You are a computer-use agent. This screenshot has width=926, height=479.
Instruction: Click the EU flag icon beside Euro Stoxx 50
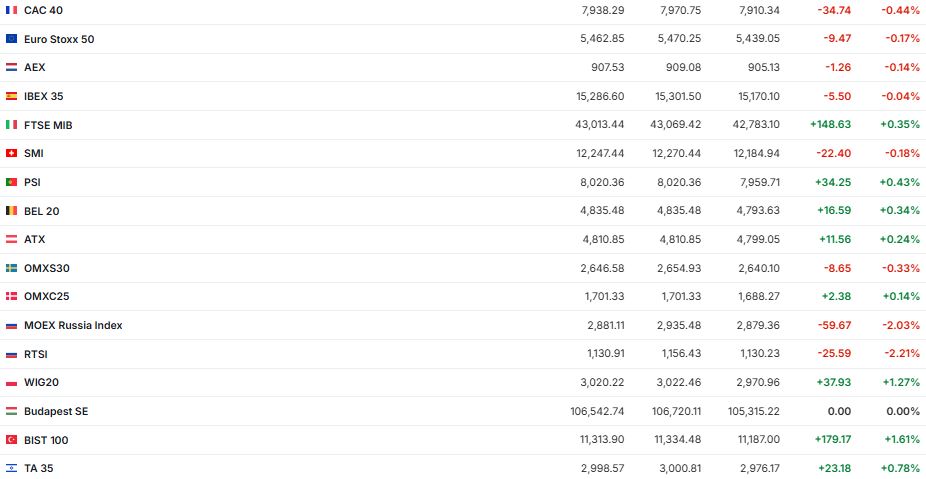tap(11, 39)
